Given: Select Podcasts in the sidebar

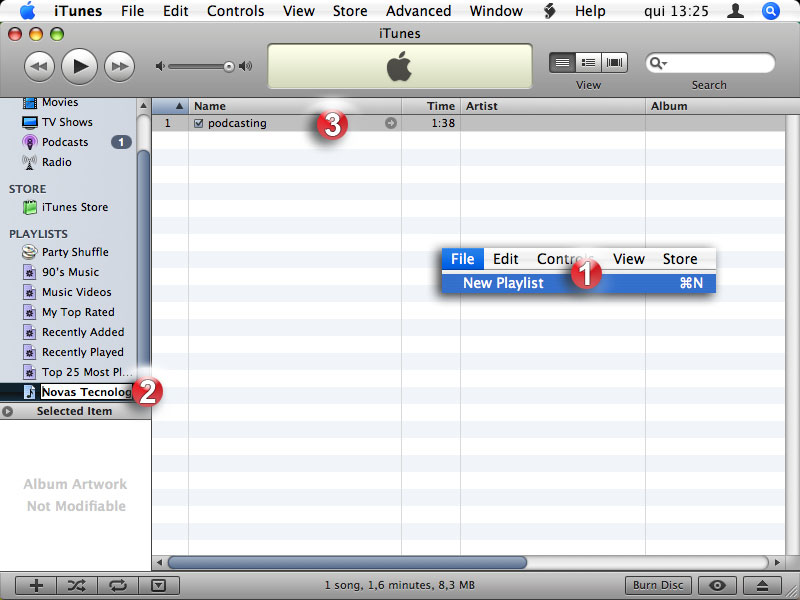Looking at the screenshot, I should point(65,142).
